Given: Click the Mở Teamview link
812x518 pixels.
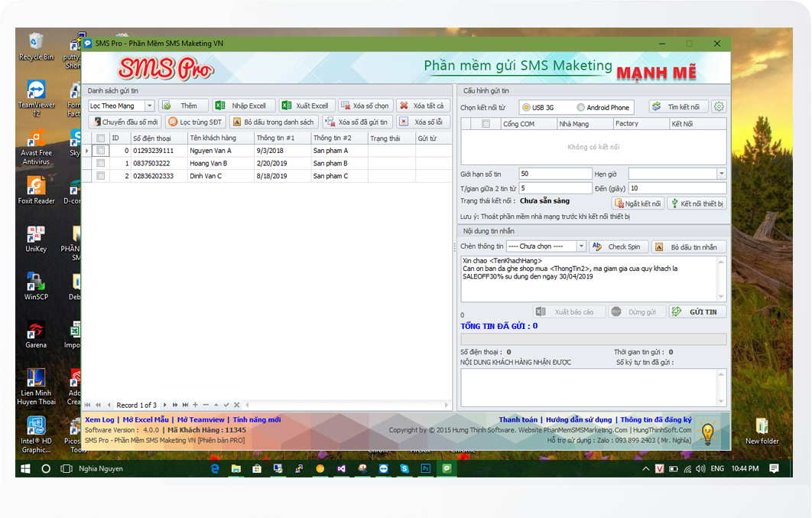Looking at the screenshot, I should [201, 419].
